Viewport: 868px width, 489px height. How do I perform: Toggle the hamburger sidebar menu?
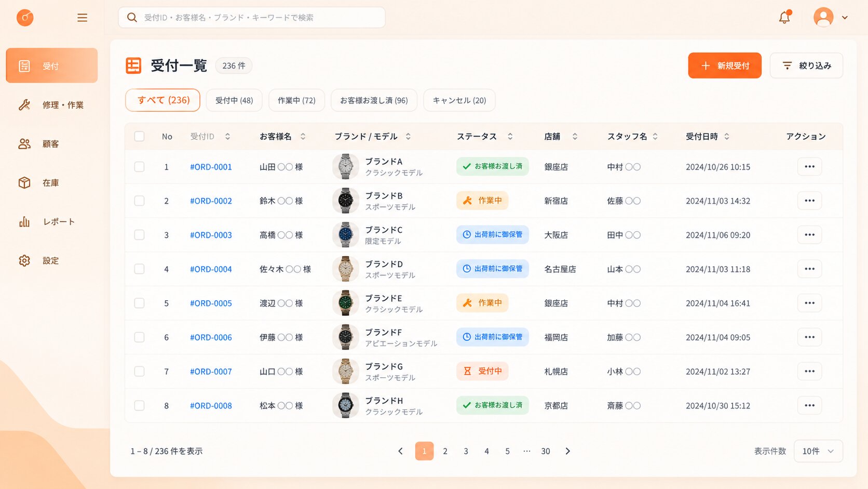click(82, 18)
